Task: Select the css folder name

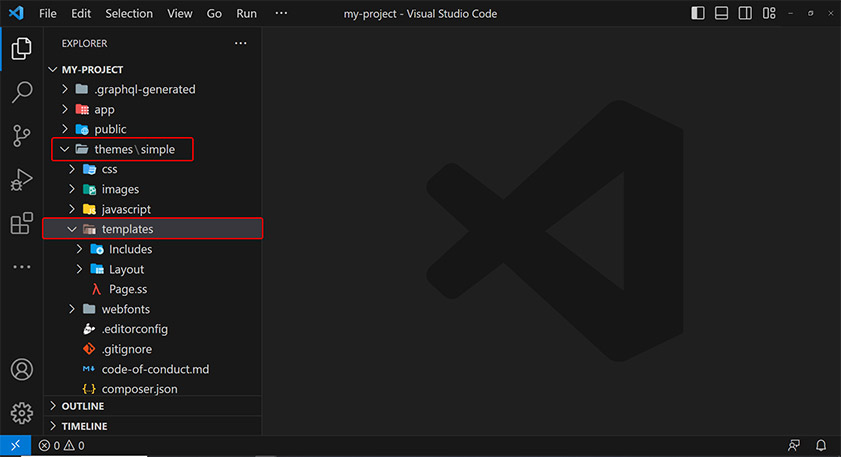Action: point(109,169)
